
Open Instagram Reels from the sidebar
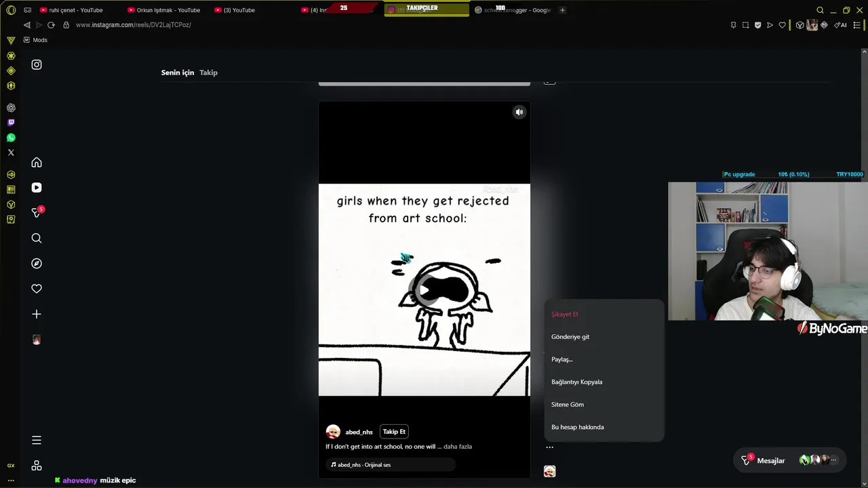pos(37,188)
